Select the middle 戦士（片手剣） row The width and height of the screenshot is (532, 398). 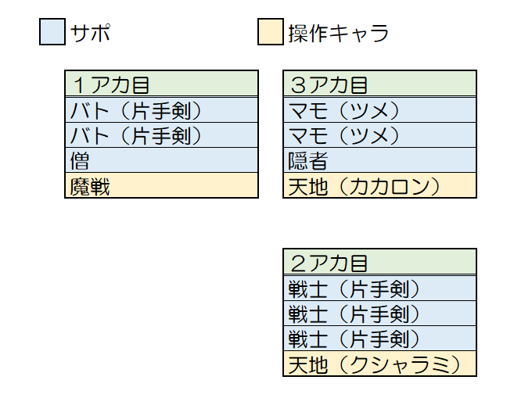(x=379, y=314)
